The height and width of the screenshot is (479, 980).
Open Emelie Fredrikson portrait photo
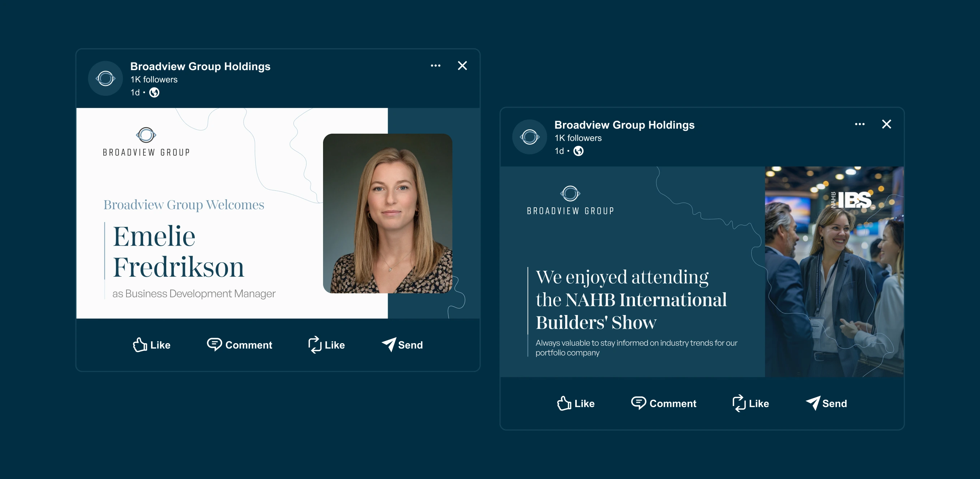point(387,213)
